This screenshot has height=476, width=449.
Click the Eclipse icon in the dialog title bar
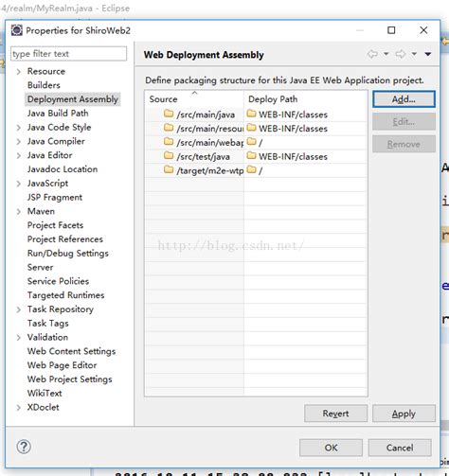pos(16,30)
